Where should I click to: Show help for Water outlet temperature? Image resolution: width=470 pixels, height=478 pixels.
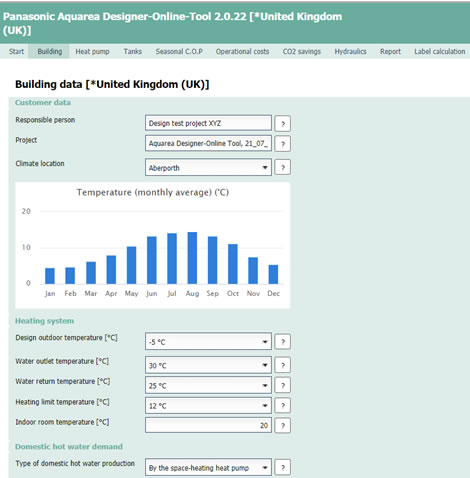pyautogui.click(x=283, y=365)
